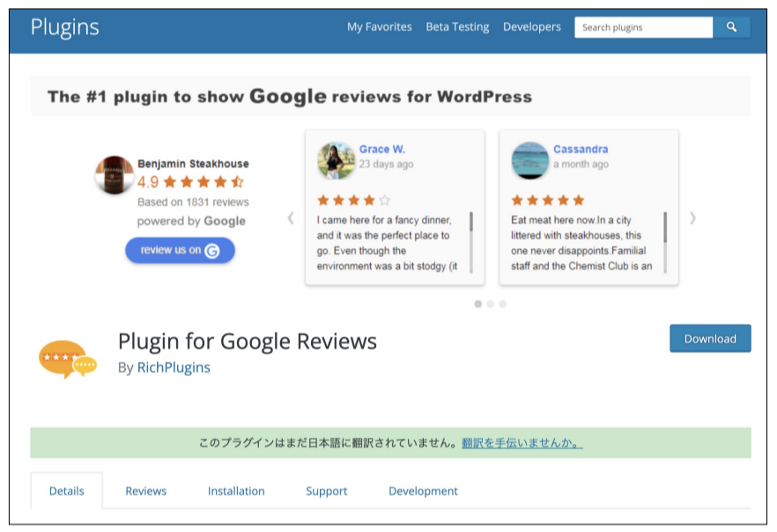The height and width of the screenshot is (532, 777).
Task: Click the '#1 plugin to show Google reviews' banner
Action: 390,96
